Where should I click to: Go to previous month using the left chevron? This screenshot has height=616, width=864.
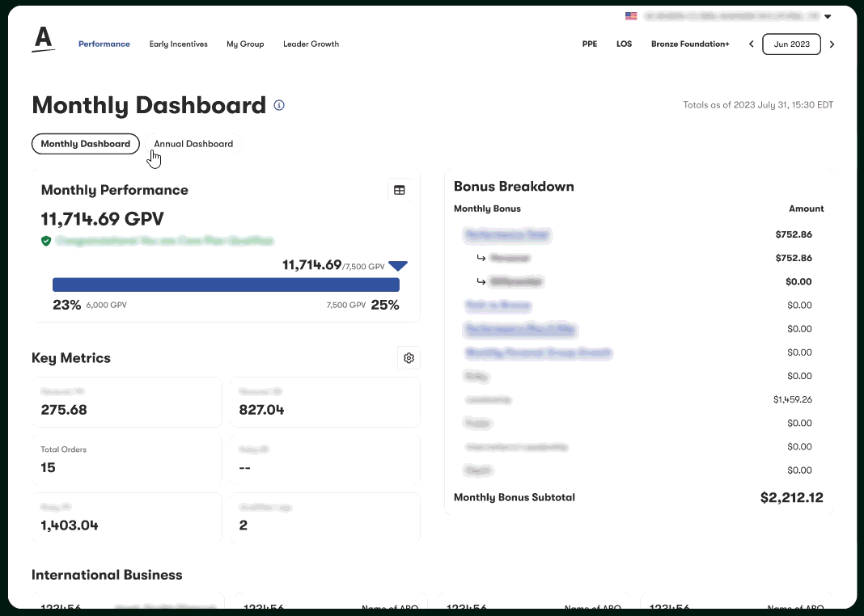(x=751, y=44)
